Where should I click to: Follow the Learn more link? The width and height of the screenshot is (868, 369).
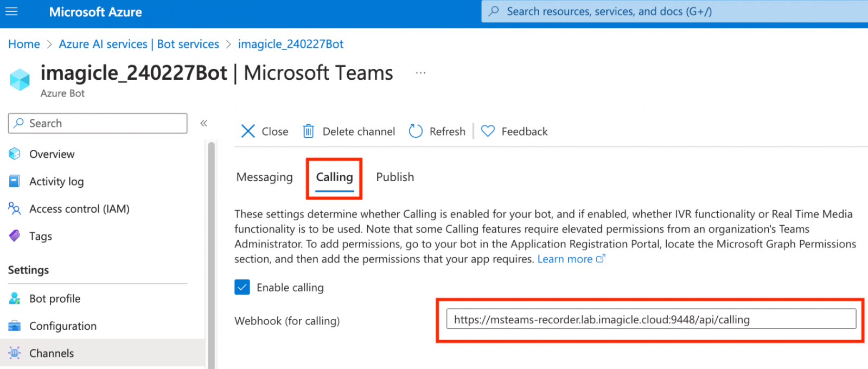tap(565, 259)
